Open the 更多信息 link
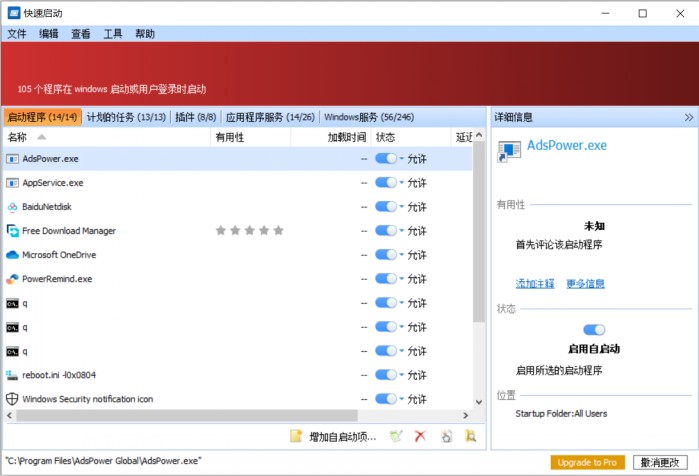The height and width of the screenshot is (476, 699). [585, 284]
